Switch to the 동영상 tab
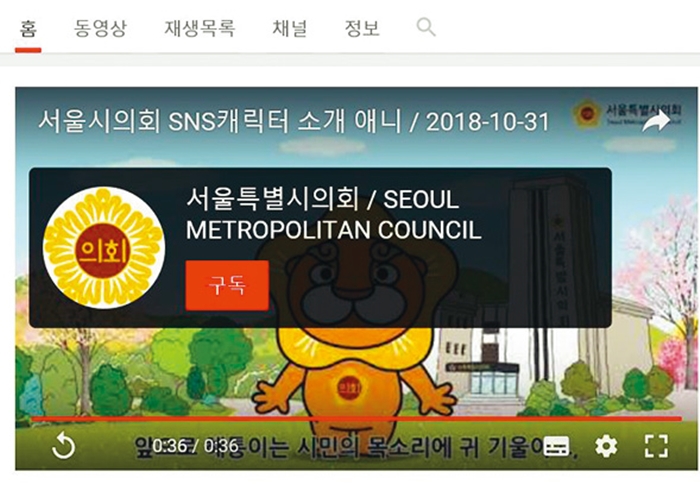Viewport: 700px width, 490px height. (100, 28)
